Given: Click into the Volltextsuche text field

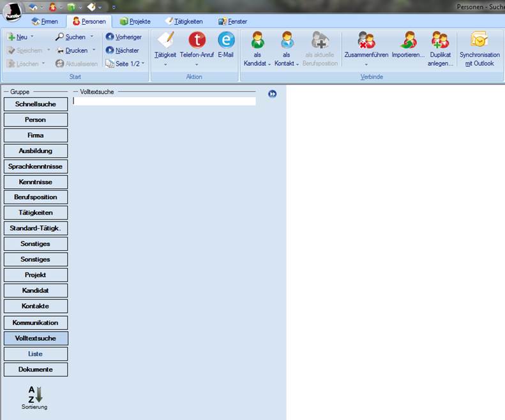Looking at the screenshot, I should point(164,101).
